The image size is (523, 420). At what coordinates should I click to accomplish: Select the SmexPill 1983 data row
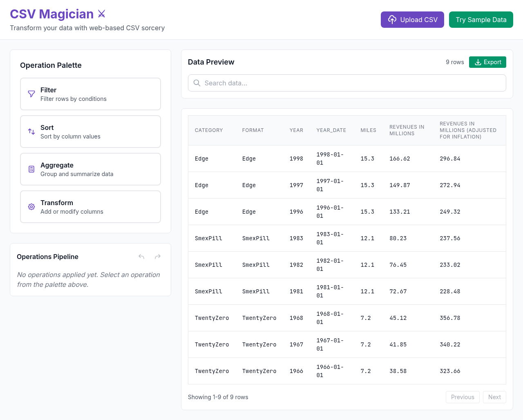coord(327,238)
